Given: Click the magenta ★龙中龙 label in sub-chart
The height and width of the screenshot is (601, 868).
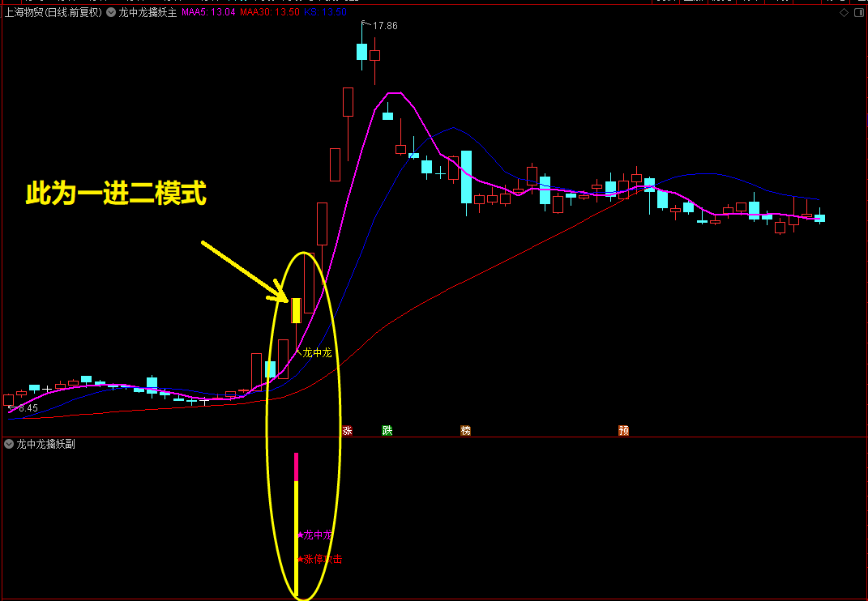Looking at the screenshot, I should (x=315, y=535).
